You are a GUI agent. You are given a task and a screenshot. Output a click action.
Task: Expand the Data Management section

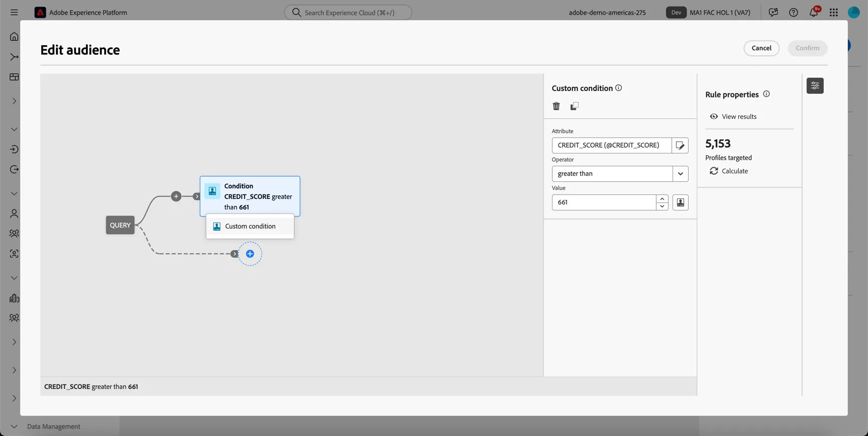(14, 426)
